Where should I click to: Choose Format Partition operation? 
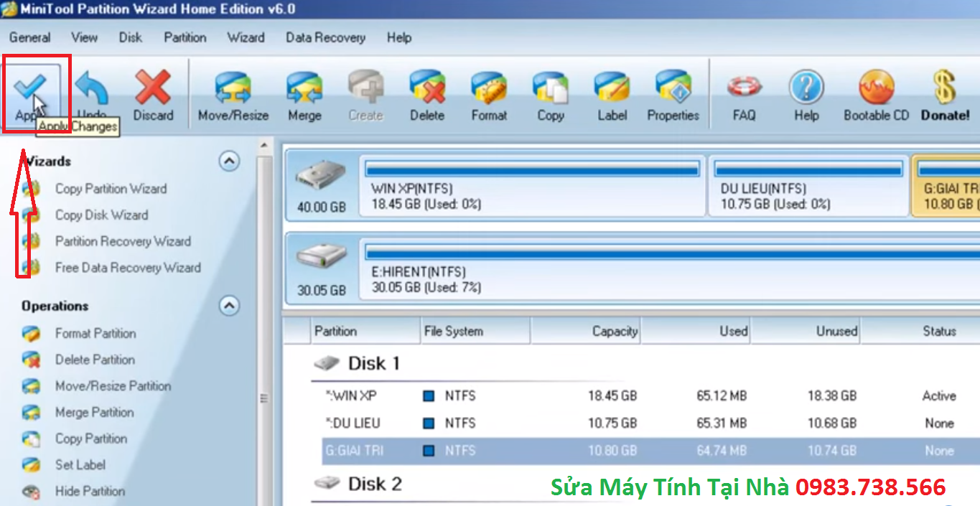pyautogui.click(x=95, y=334)
